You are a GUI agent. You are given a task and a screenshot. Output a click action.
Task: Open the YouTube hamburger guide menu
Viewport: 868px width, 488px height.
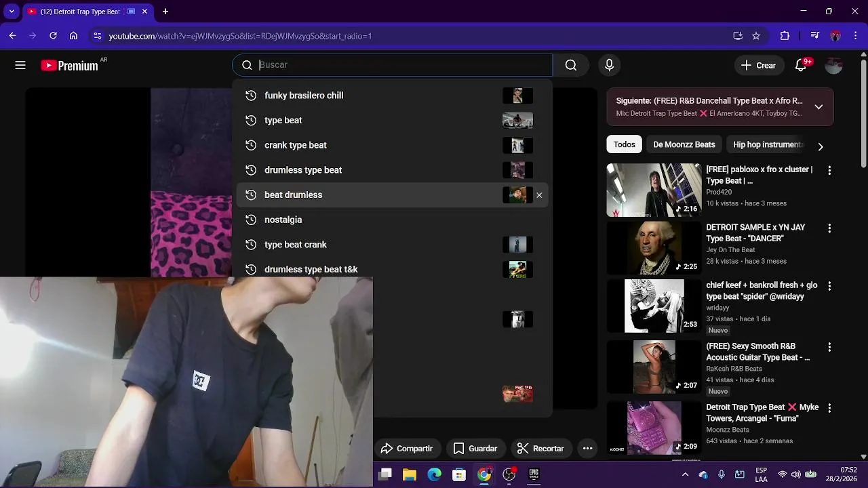click(20, 65)
